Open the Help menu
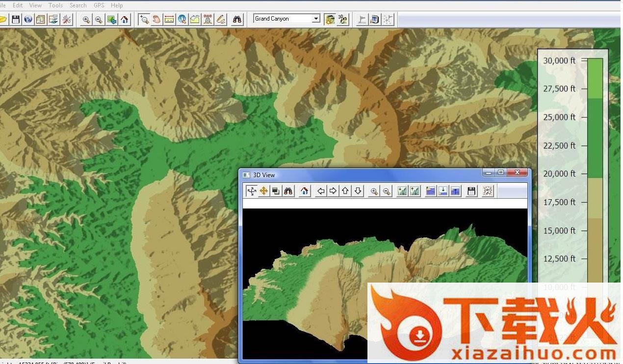Image resolution: width=623 pixels, height=364 pixels. [x=117, y=5]
